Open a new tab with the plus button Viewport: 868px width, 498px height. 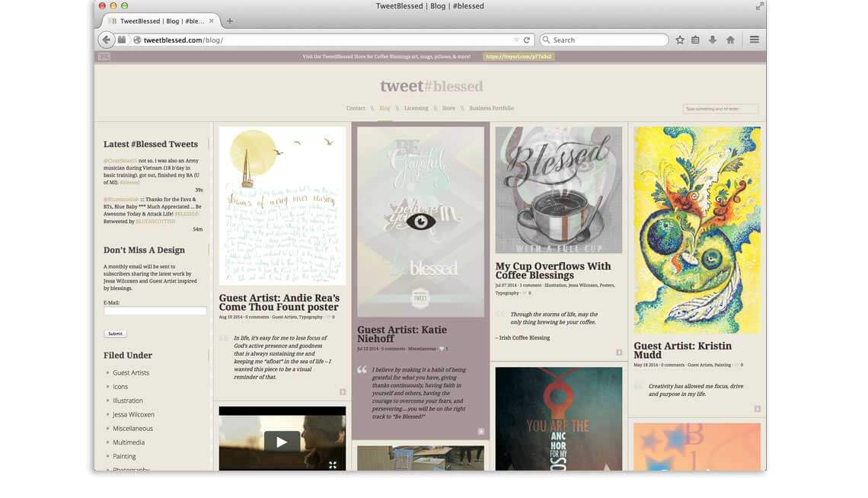230,21
